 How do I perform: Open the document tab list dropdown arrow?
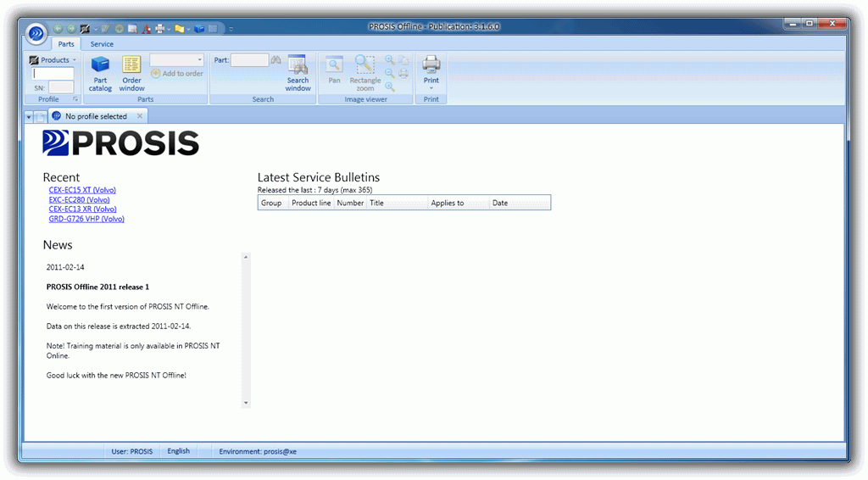click(29, 117)
